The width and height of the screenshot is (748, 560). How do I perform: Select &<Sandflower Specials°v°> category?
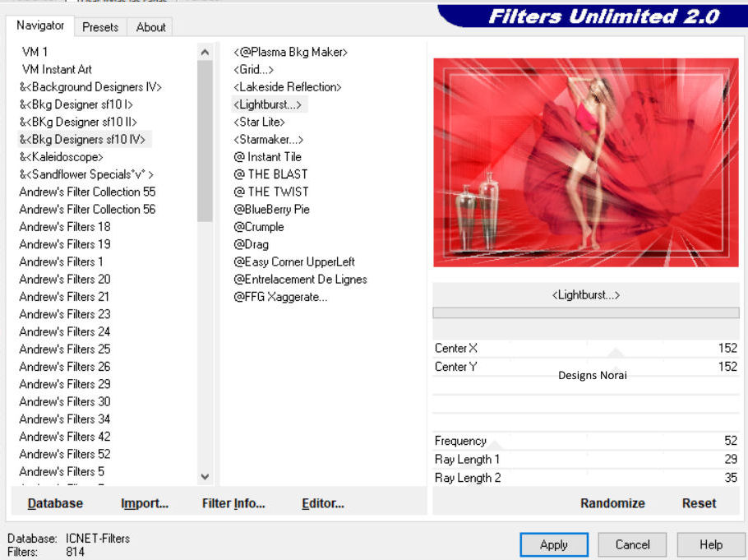pos(86,174)
